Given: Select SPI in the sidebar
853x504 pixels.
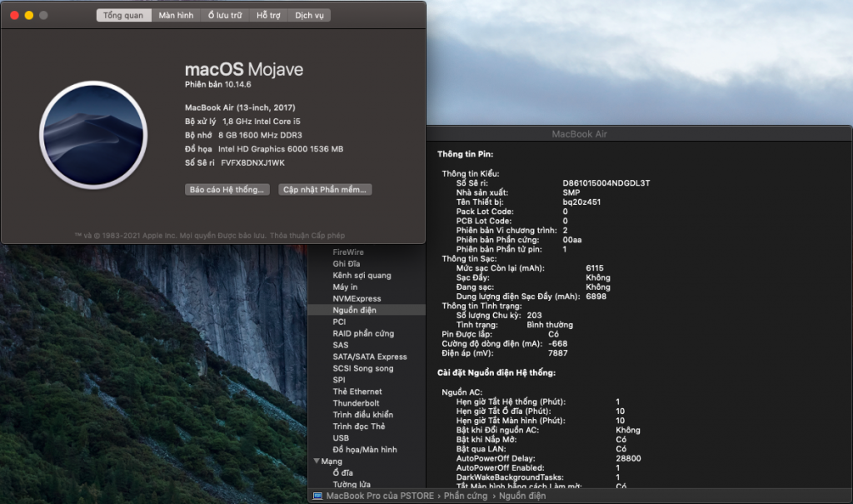Looking at the screenshot, I should click(339, 380).
